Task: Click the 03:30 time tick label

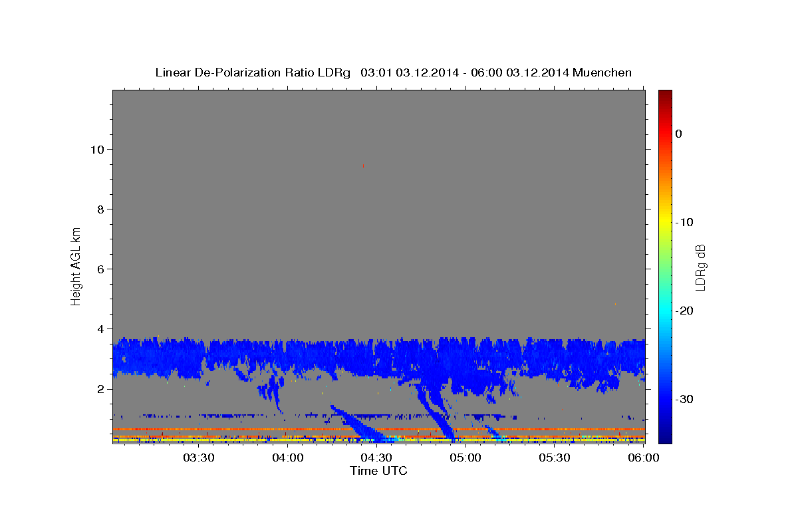Action: pyautogui.click(x=199, y=458)
